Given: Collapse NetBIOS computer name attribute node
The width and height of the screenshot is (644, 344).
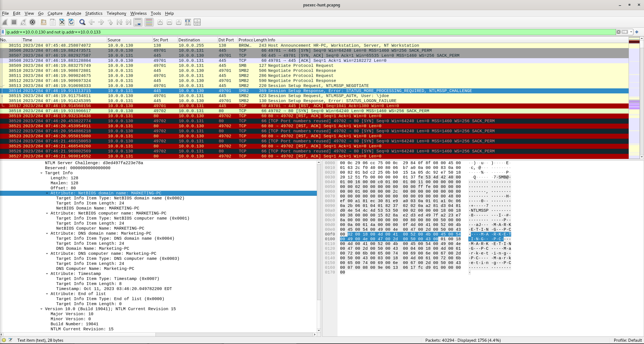Looking at the screenshot, I should click(47, 213).
